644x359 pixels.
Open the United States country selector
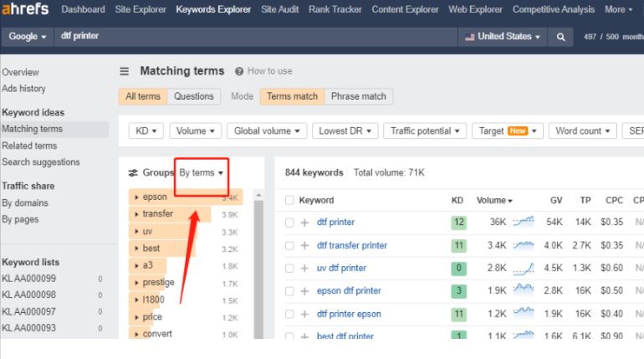(x=502, y=37)
